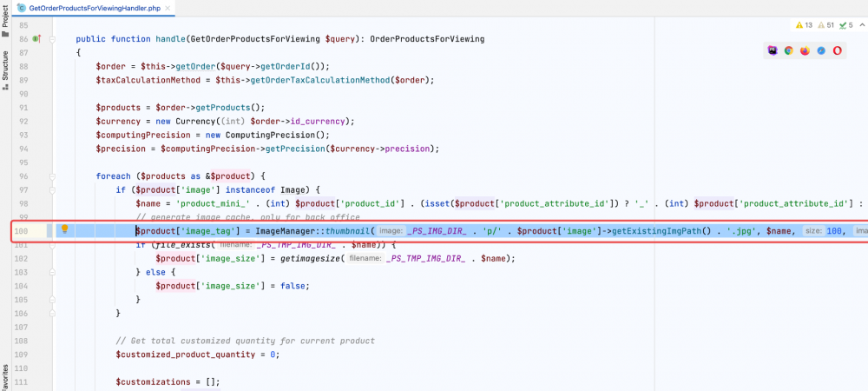Click the 'filename:' hint on line 102
The height and width of the screenshot is (391, 868).
pos(366,259)
